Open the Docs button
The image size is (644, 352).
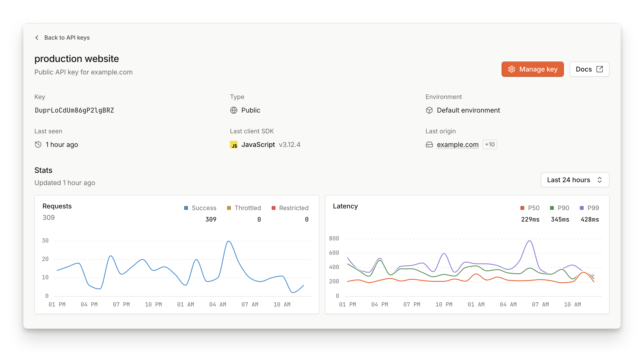click(x=583, y=69)
